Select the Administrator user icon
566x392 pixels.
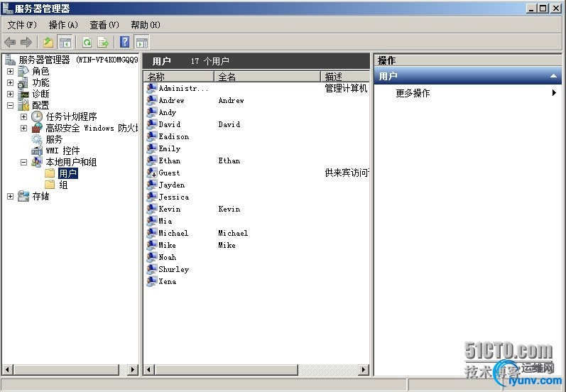(151, 89)
